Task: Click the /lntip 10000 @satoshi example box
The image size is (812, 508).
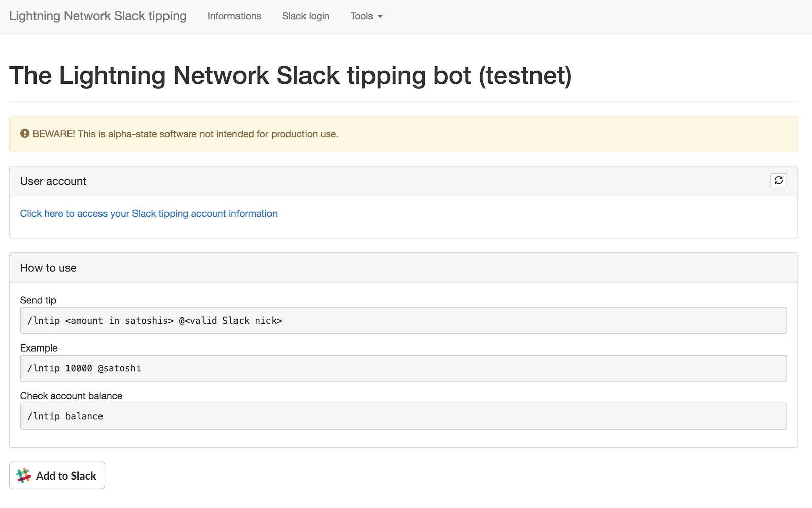Action: [x=403, y=368]
